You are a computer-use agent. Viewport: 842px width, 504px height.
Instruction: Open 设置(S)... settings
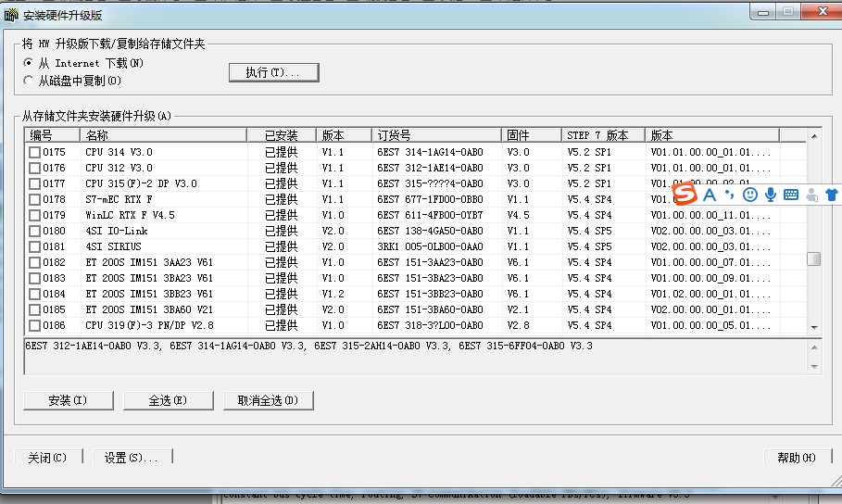[131, 458]
